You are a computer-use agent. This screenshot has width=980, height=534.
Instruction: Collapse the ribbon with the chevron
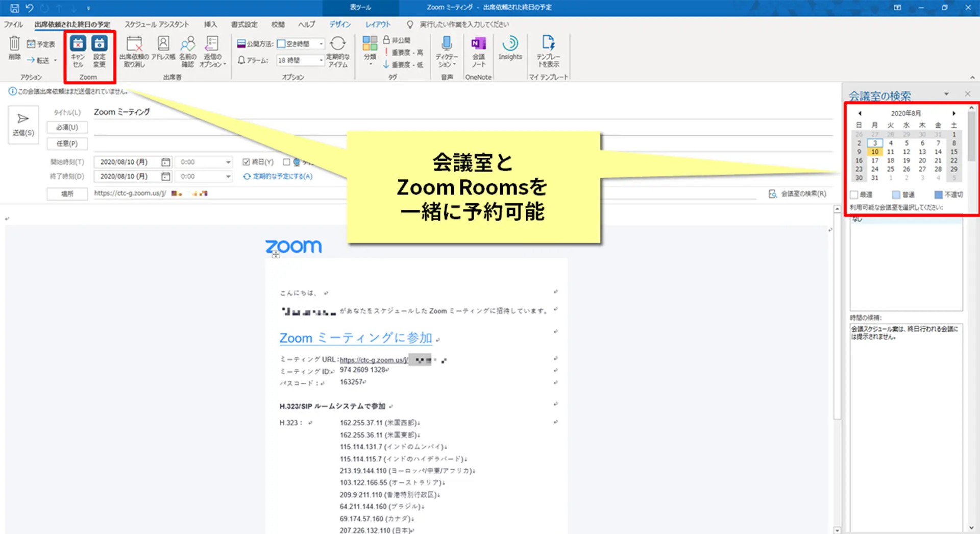click(972, 78)
